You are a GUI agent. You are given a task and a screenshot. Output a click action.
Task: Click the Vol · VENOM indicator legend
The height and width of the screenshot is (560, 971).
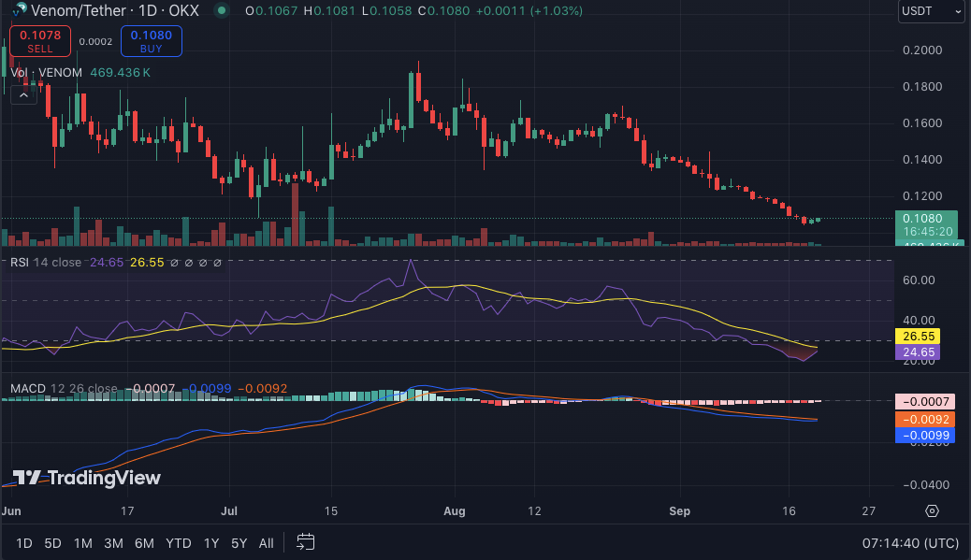[x=47, y=72]
